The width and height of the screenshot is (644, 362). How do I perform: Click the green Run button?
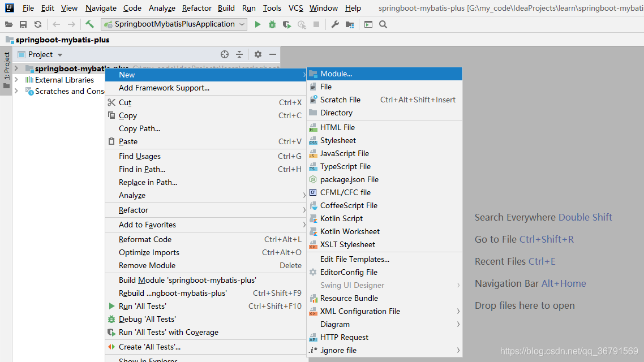(257, 25)
